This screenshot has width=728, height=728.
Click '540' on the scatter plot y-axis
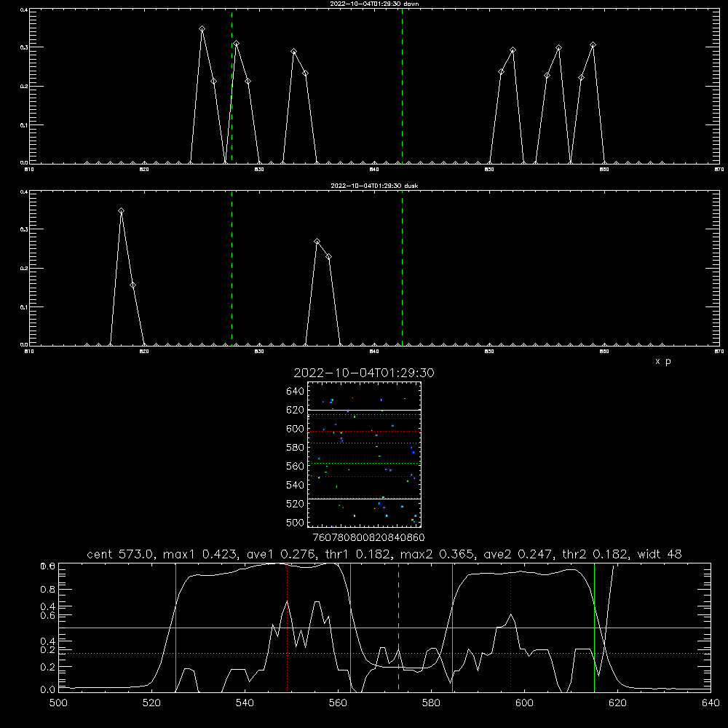tap(296, 485)
